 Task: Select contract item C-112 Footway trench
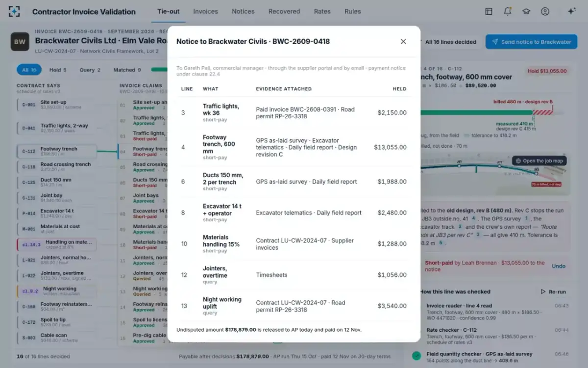point(56,151)
